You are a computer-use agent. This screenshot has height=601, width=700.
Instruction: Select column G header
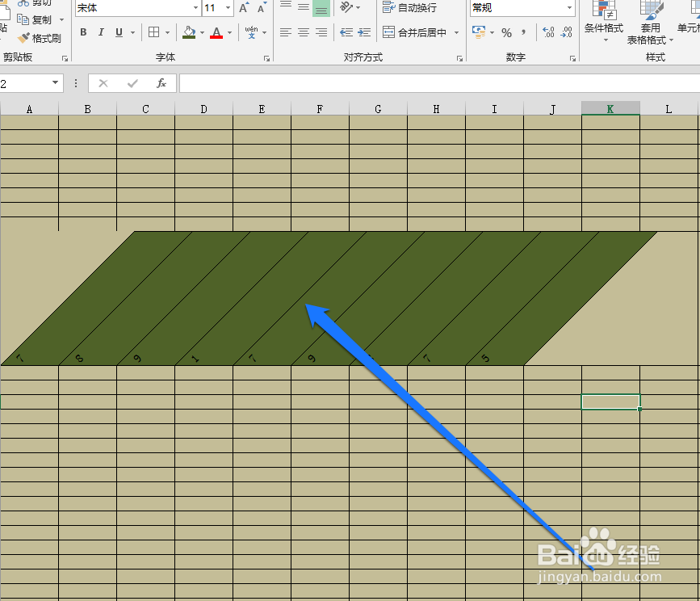click(x=378, y=109)
